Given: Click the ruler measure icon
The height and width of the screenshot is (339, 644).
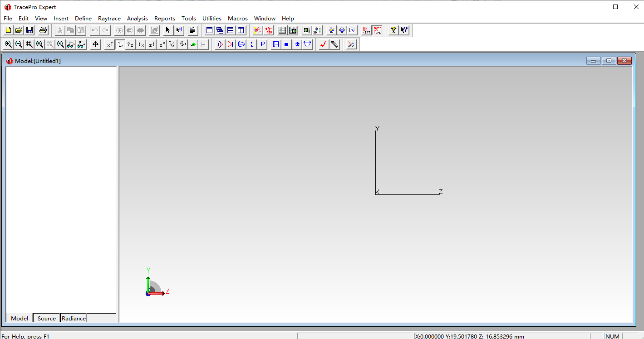Looking at the screenshot, I should coord(334,44).
